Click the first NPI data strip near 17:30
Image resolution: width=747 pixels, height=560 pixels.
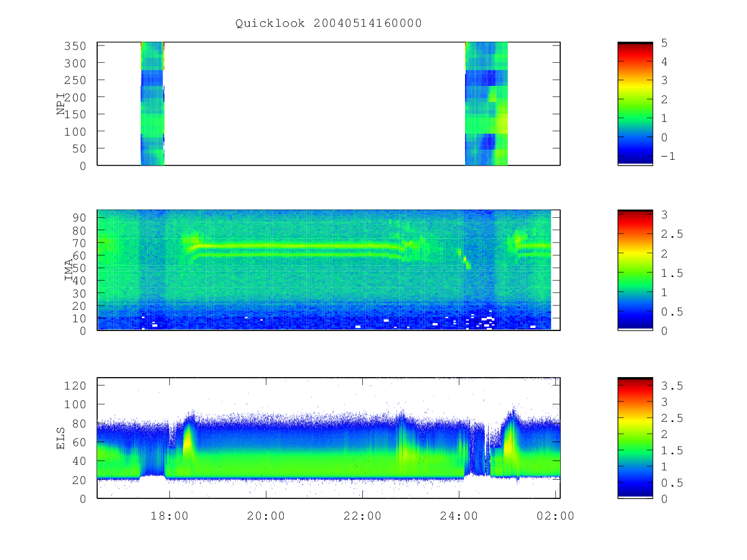pyautogui.click(x=153, y=104)
